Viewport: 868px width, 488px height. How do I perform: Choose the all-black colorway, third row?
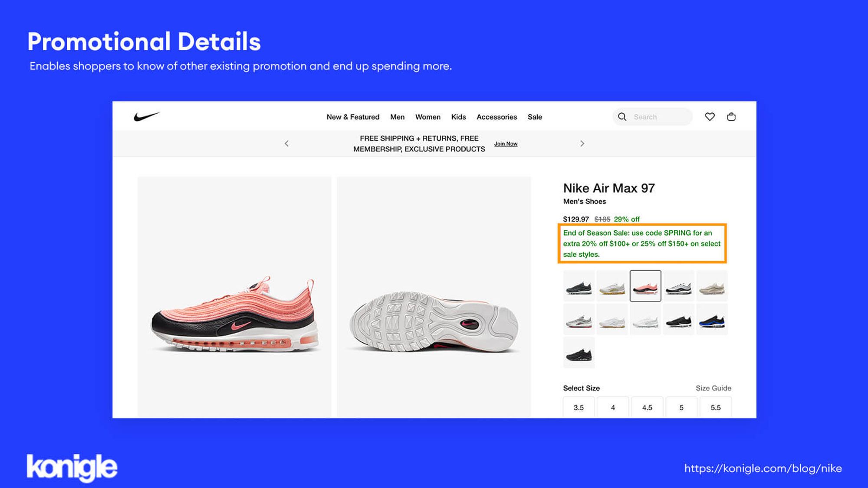579,353
